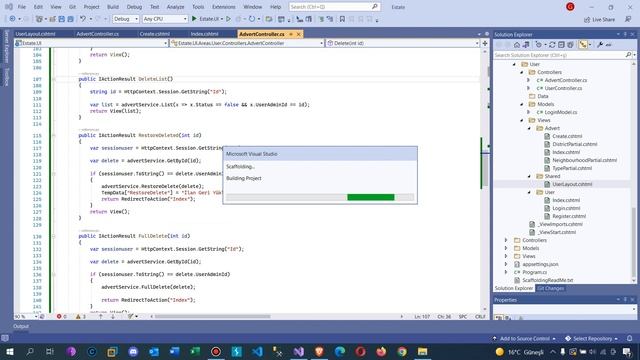Select UserController.cs in Solution Explorer
Viewport: 640px width, 360px height.
point(563,88)
